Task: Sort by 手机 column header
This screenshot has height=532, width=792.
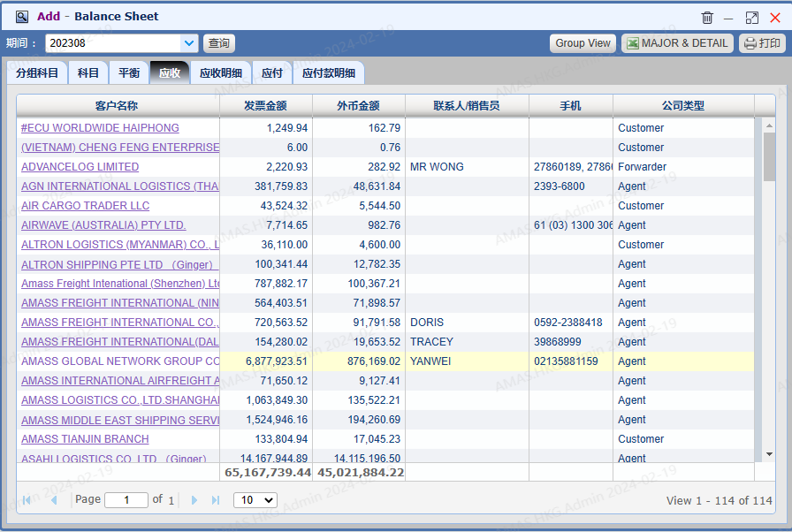Action: [x=571, y=105]
